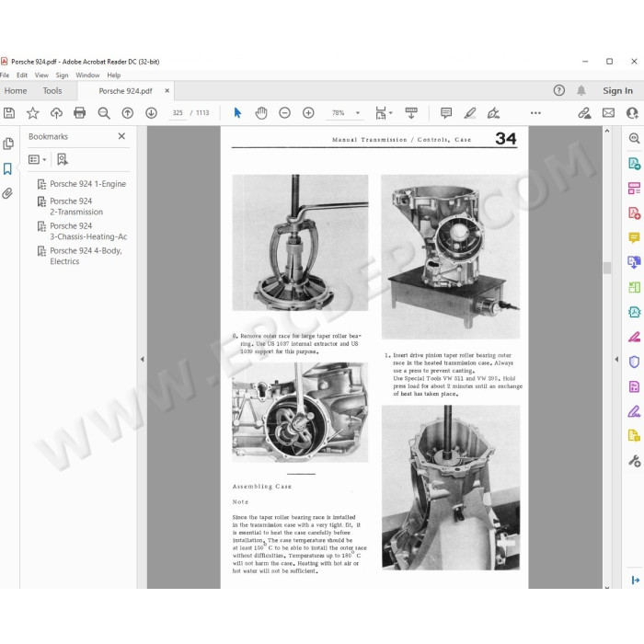Go to the next page with the down arrow

(x=151, y=113)
